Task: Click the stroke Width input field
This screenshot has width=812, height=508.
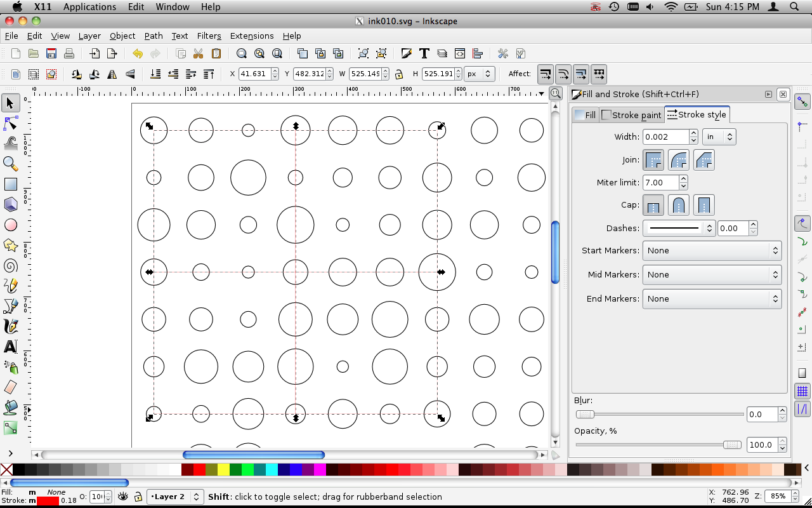Action: click(x=665, y=137)
